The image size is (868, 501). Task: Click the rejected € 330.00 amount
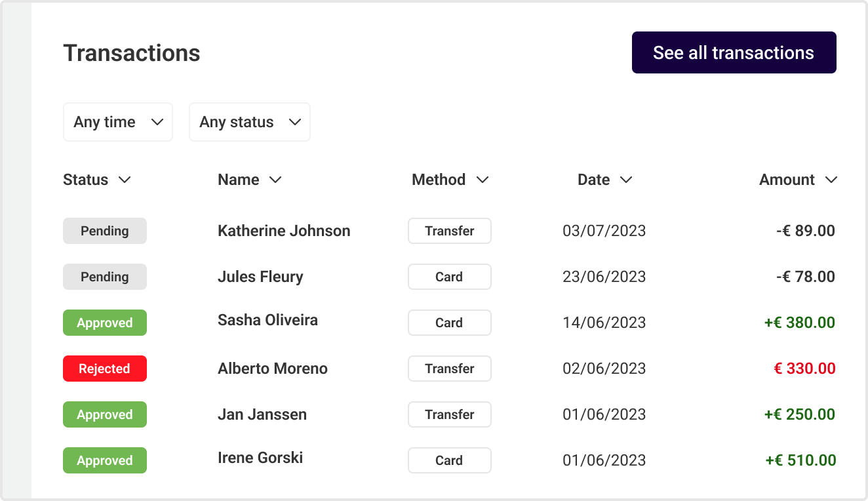click(804, 369)
